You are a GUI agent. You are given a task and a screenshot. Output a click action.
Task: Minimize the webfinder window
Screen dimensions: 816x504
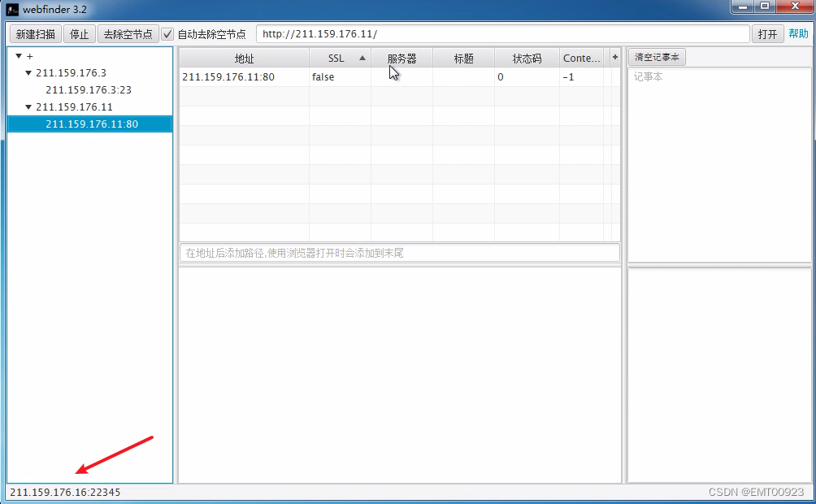[743, 7]
